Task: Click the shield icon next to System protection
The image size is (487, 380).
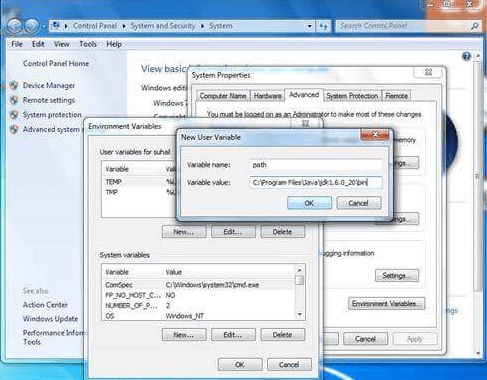Action: coord(14,115)
